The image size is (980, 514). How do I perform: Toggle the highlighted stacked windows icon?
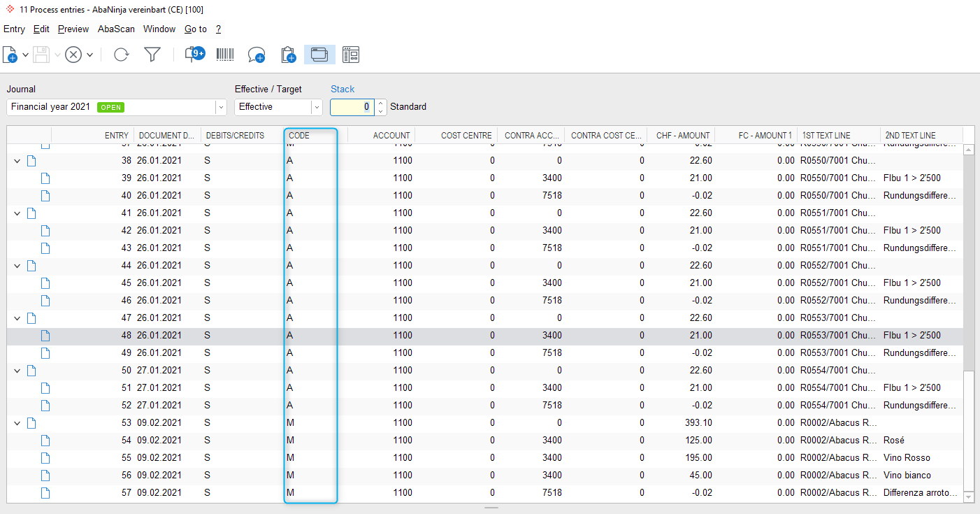[x=319, y=55]
